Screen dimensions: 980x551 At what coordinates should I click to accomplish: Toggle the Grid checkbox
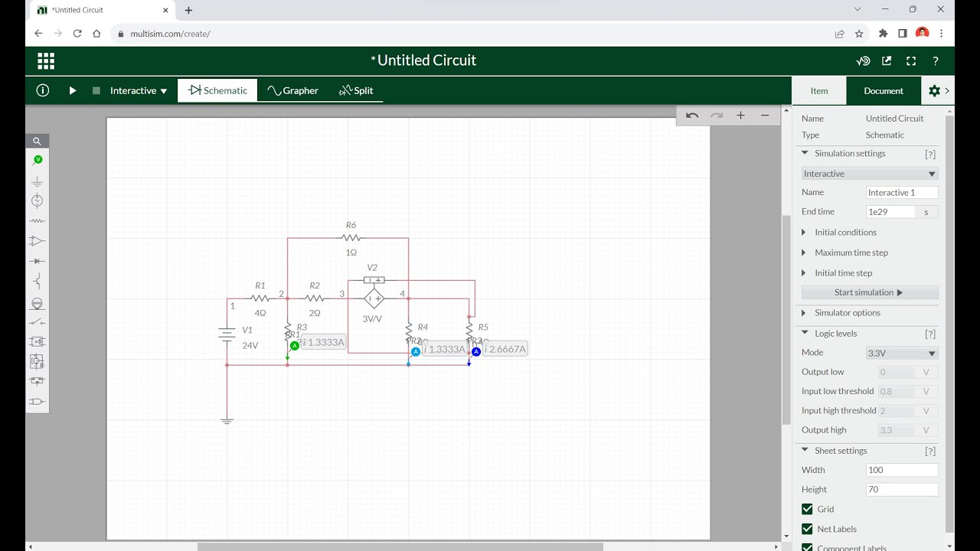(807, 509)
